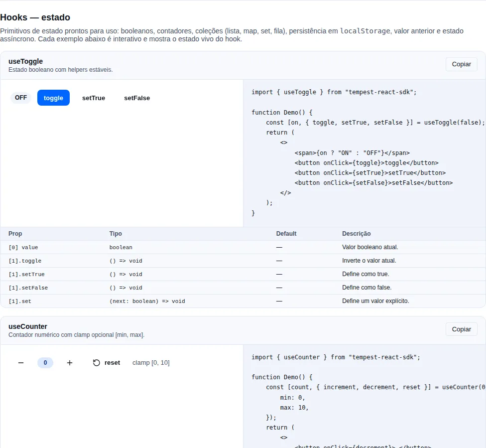Click the setFalse button
Screen dimensions: 486x448
point(137,98)
